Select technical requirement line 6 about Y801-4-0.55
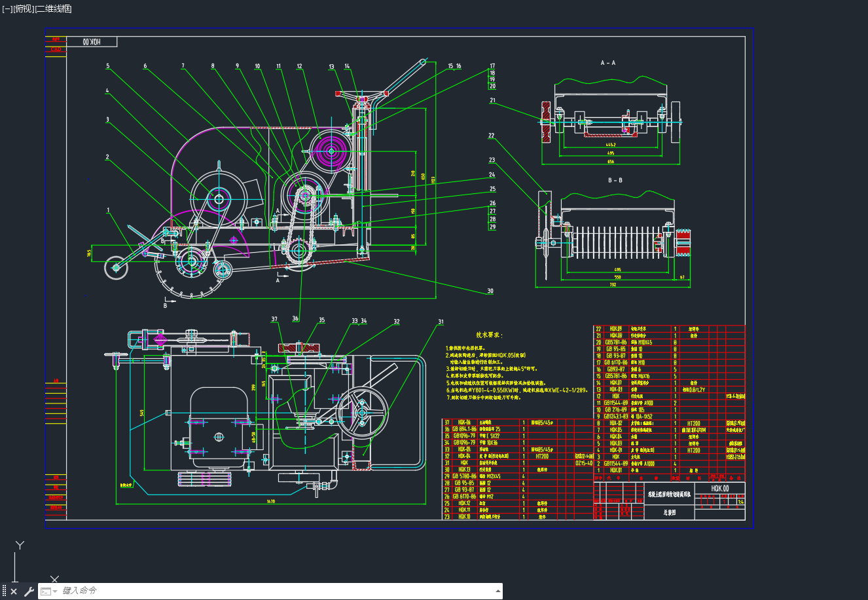Screen dimensions: 868x600 [x=517, y=390]
